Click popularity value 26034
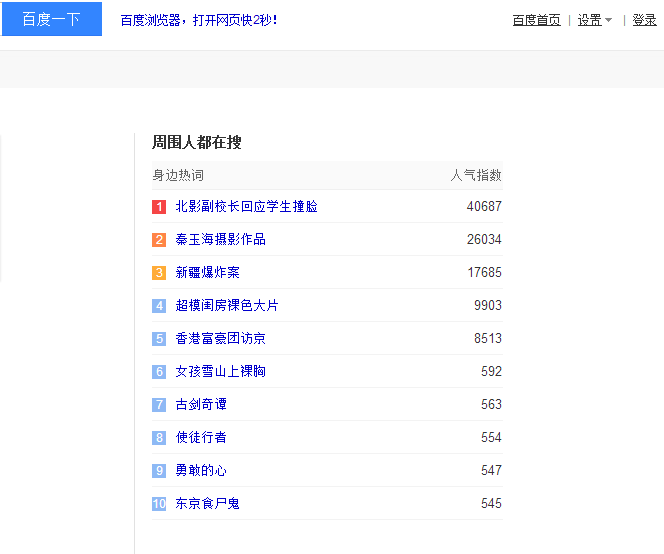 [x=484, y=239]
